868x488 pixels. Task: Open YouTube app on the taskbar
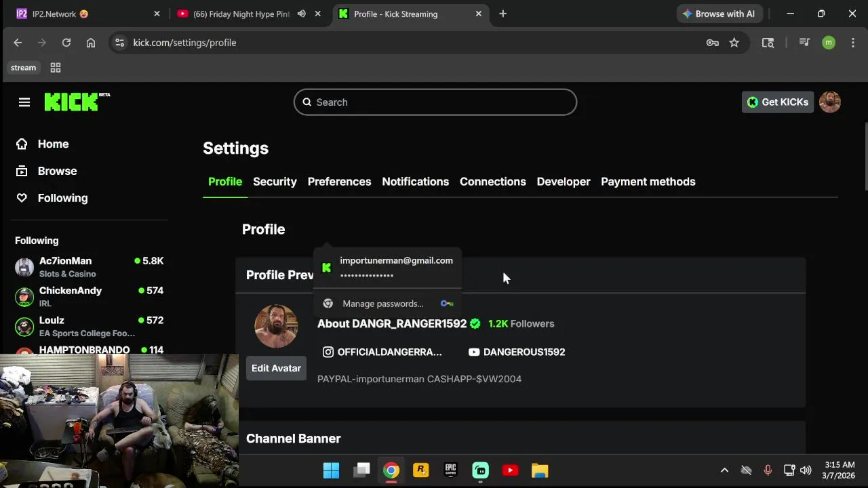pyautogui.click(x=510, y=470)
